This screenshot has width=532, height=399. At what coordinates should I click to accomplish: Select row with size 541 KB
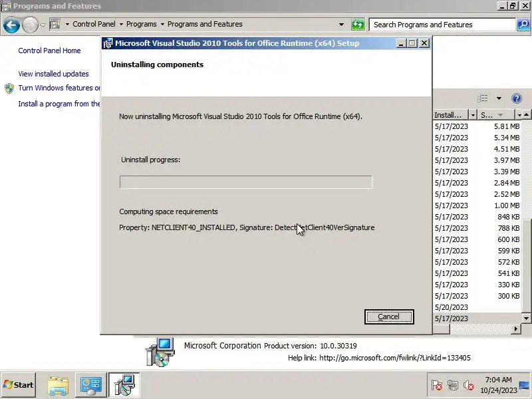click(x=477, y=273)
